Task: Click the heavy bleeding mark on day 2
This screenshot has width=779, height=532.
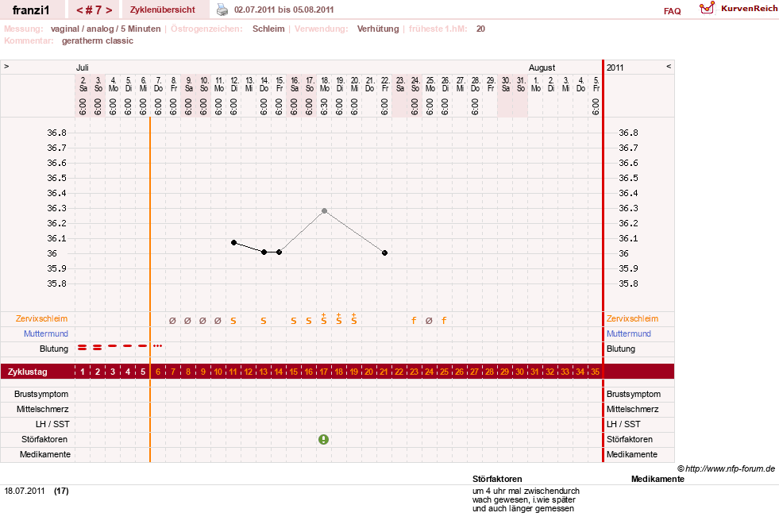Action: (x=98, y=348)
